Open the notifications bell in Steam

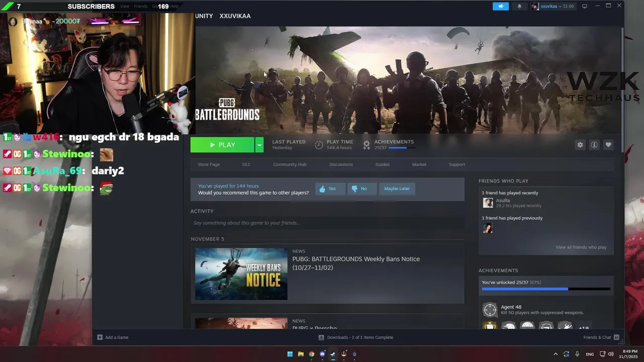pos(519,6)
